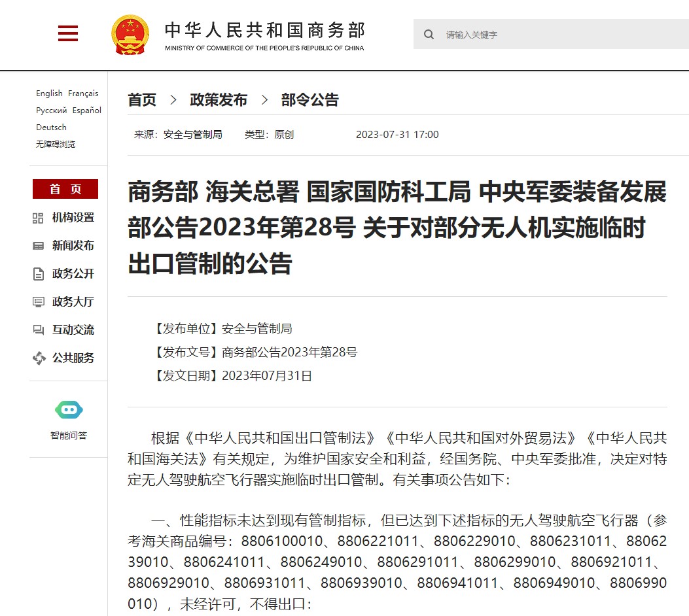The height and width of the screenshot is (616, 689).
Task: Click the customs code 8806939010
Action: (x=361, y=583)
